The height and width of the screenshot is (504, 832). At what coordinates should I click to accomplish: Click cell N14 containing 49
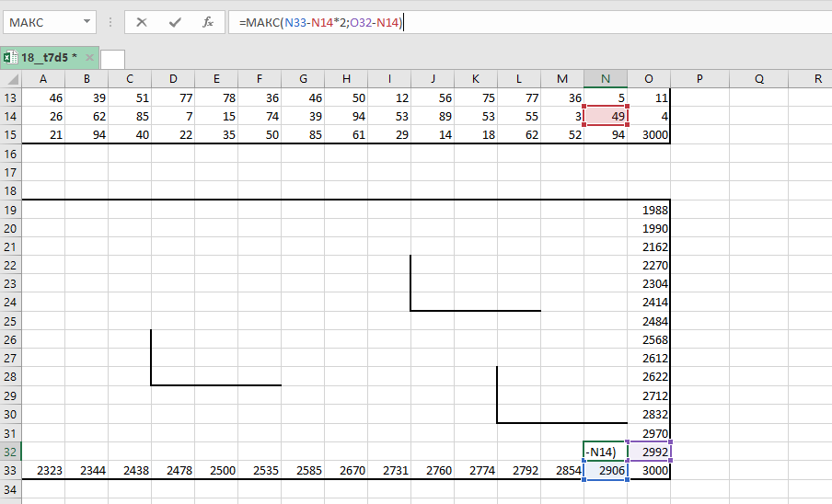(606, 117)
